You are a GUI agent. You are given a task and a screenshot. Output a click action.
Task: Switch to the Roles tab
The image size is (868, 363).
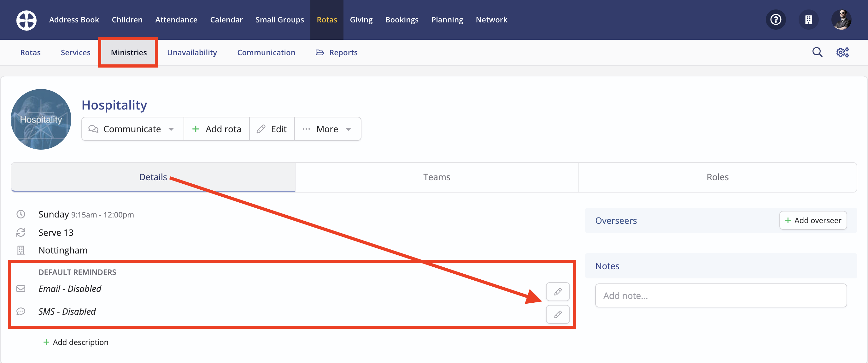717,177
